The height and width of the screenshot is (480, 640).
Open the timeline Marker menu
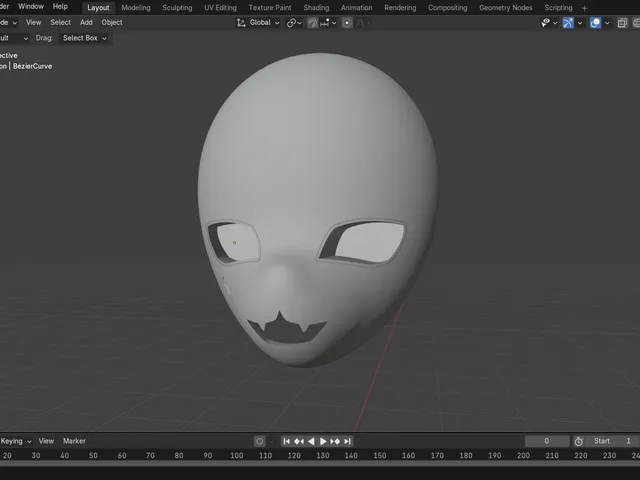(x=74, y=441)
